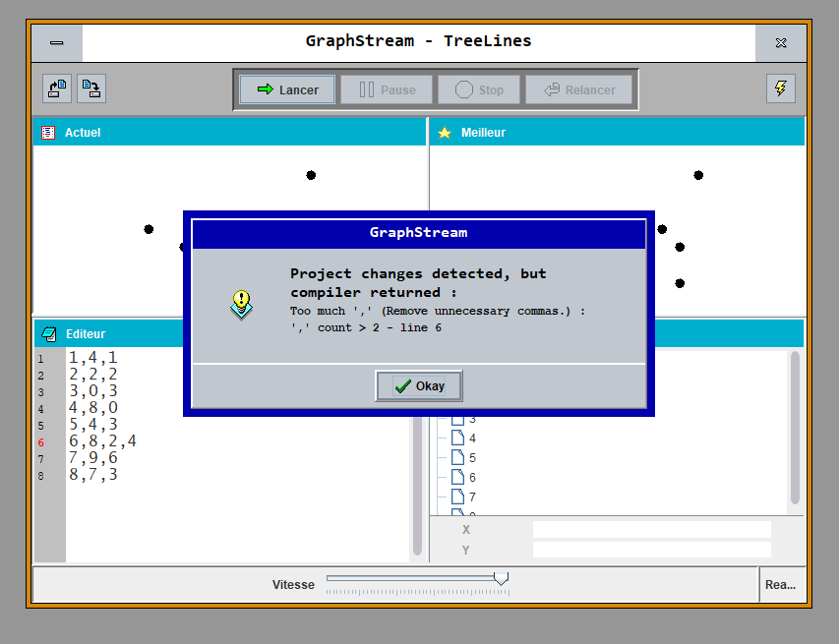
Task: Click the Stop button
Action: coord(479,89)
